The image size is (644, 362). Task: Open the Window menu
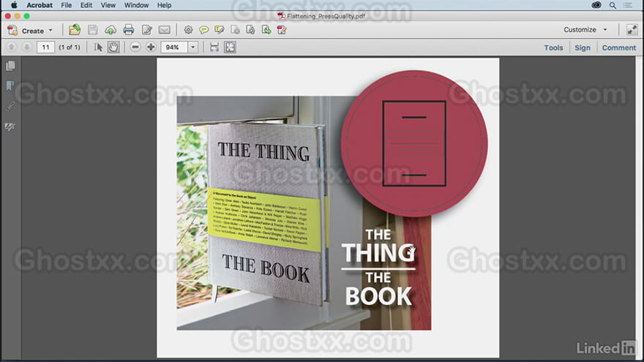pos(136,5)
